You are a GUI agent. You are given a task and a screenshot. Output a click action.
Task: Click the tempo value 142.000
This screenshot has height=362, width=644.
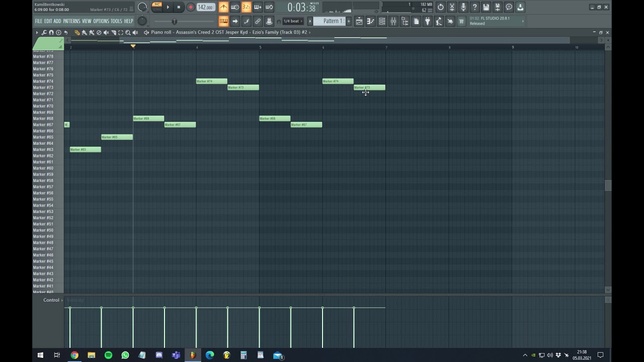[x=205, y=8]
